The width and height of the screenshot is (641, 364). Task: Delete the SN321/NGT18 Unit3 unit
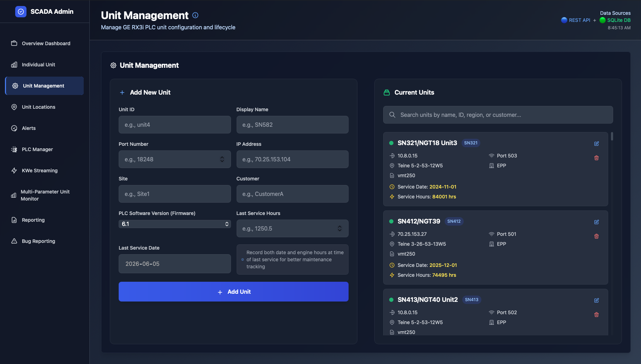click(597, 158)
